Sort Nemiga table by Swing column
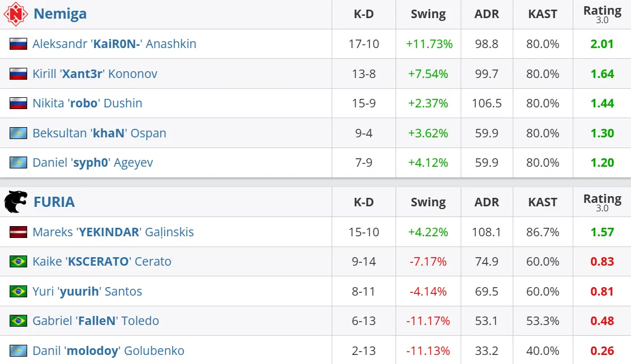 coord(428,14)
